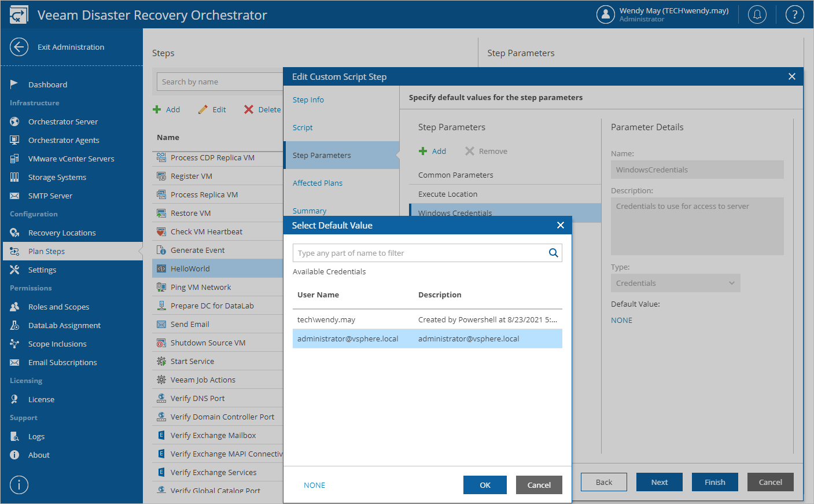Viewport: 814px width, 504px height.
Task: Click Add in Step Parameters panel
Action: pos(432,151)
